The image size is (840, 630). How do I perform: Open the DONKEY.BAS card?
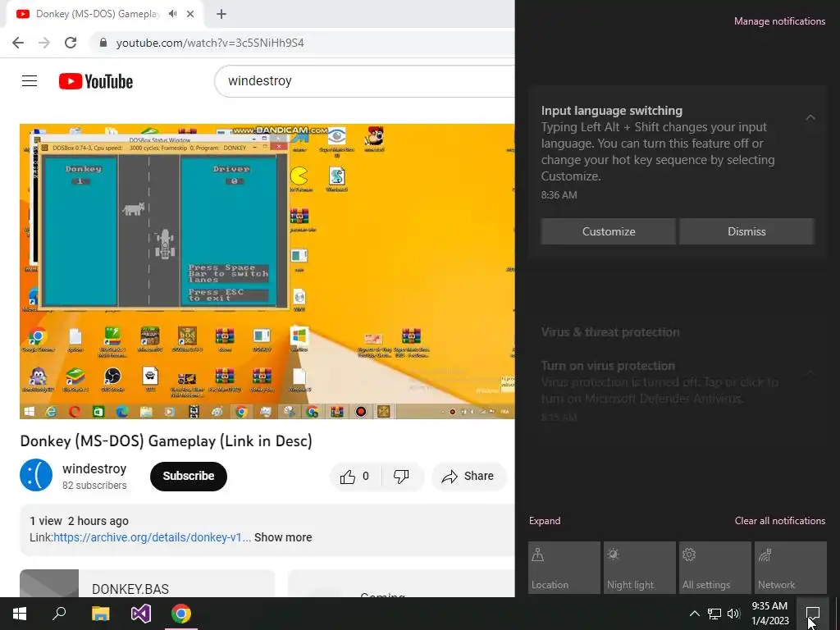coord(148,584)
